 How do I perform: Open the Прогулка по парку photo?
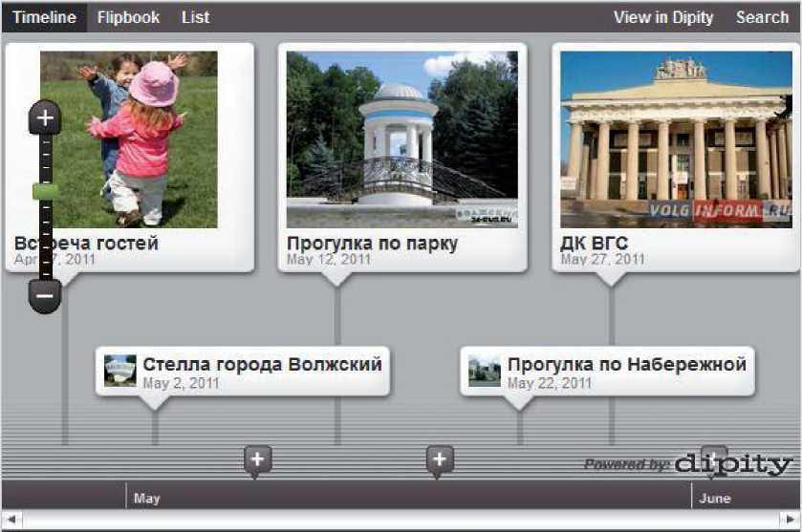(402, 139)
